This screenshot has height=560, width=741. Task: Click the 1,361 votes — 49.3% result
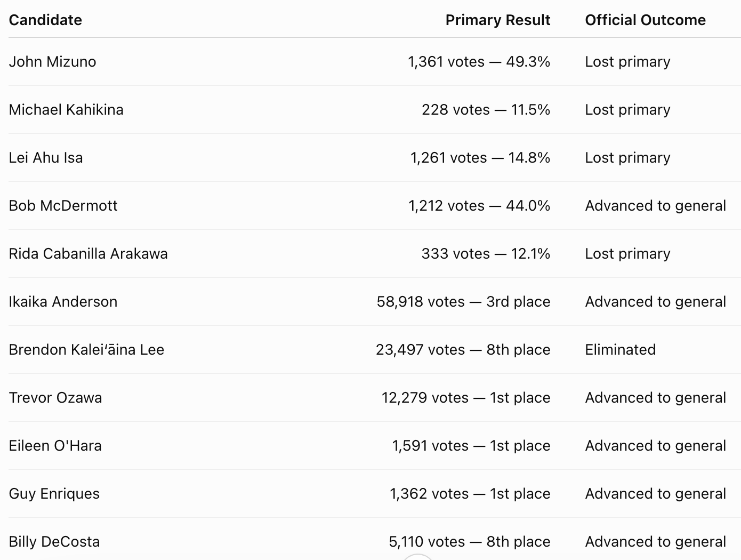pyautogui.click(x=479, y=62)
